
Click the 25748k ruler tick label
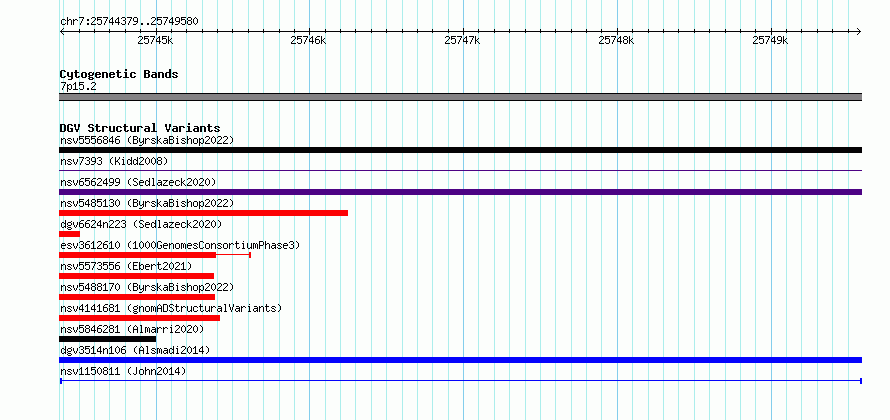coord(617,40)
